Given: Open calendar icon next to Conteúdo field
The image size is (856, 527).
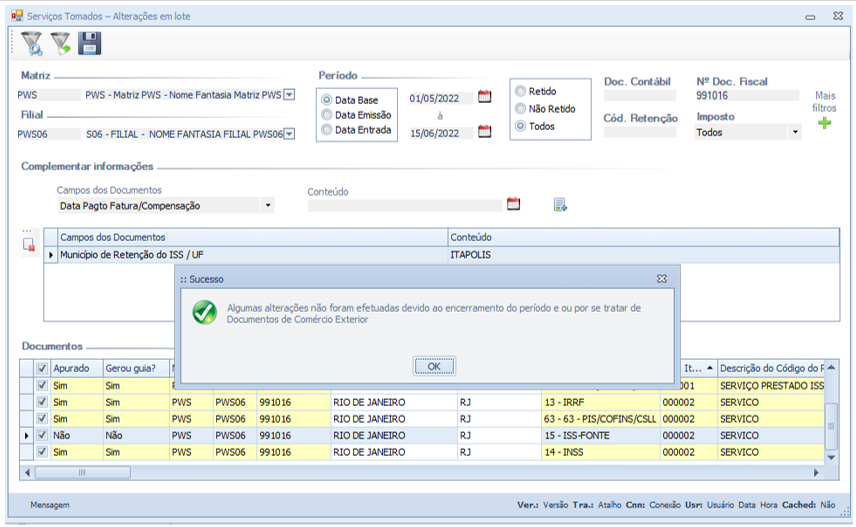Looking at the screenshot, I should [x=514, y=204].
